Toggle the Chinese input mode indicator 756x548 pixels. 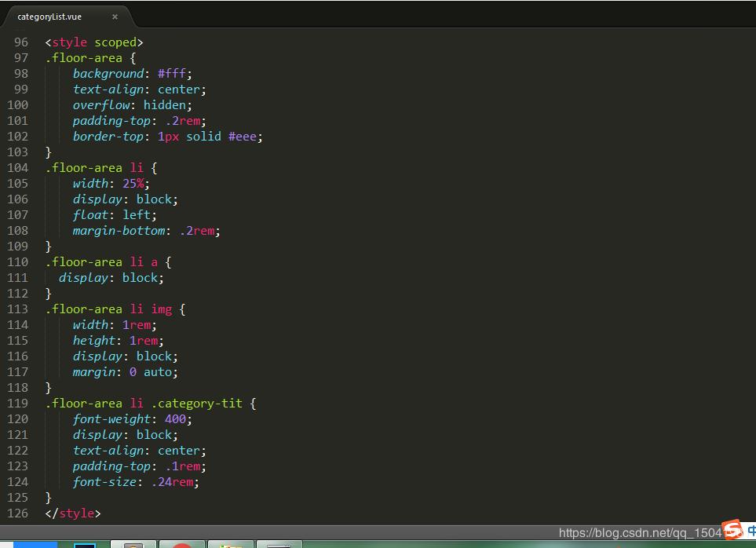(x=751, y=530)
